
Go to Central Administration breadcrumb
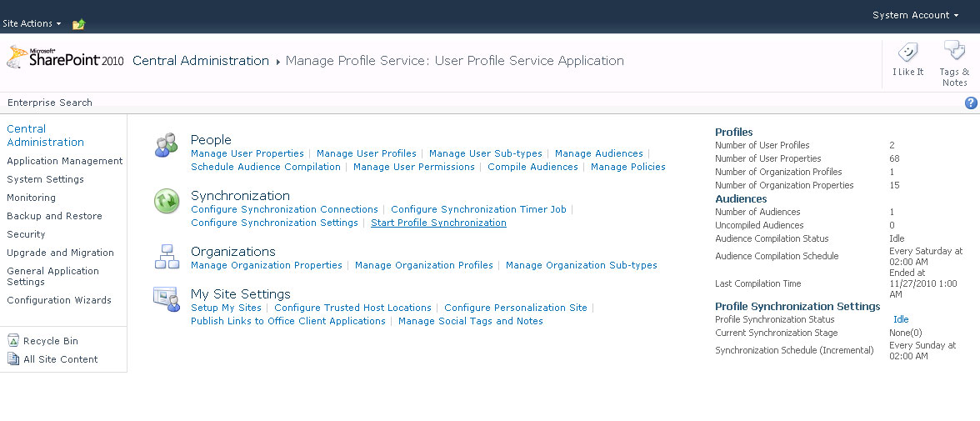(x=201, y=61)
